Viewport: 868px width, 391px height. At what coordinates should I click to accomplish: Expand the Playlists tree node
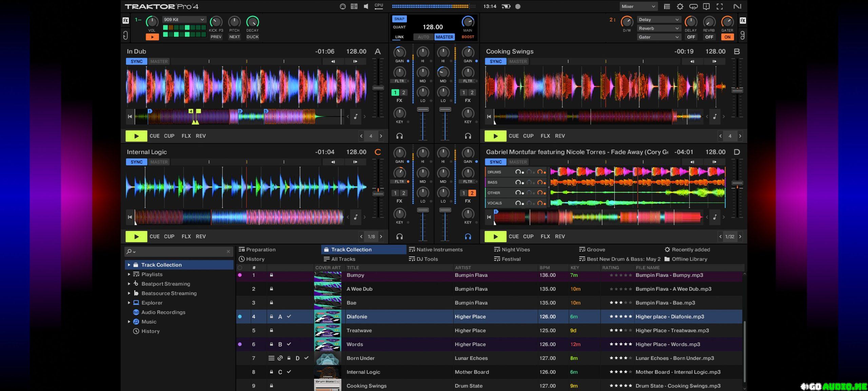[x=129, y=274]
